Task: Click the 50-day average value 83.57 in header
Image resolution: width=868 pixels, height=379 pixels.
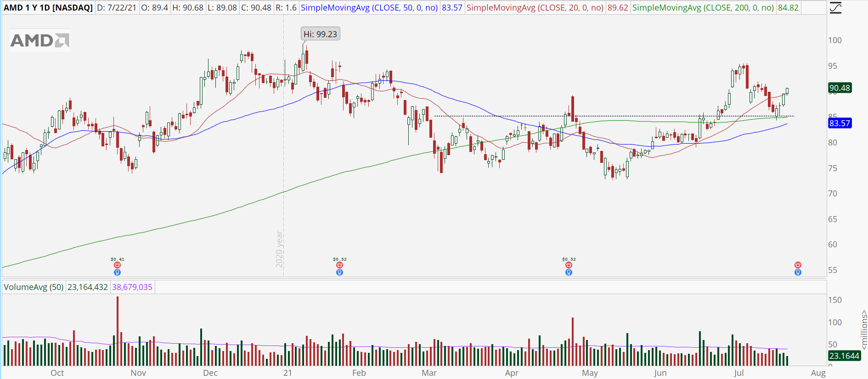Action: 452,8
